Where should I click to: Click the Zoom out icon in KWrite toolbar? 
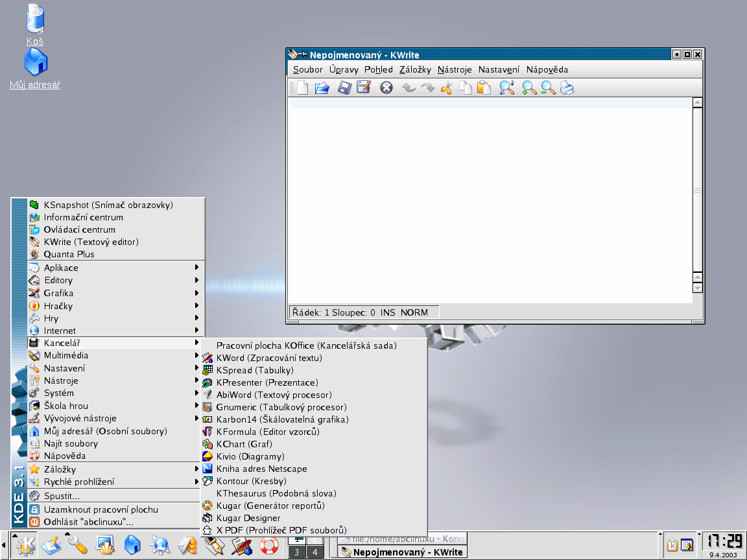(x=548, y=87)
